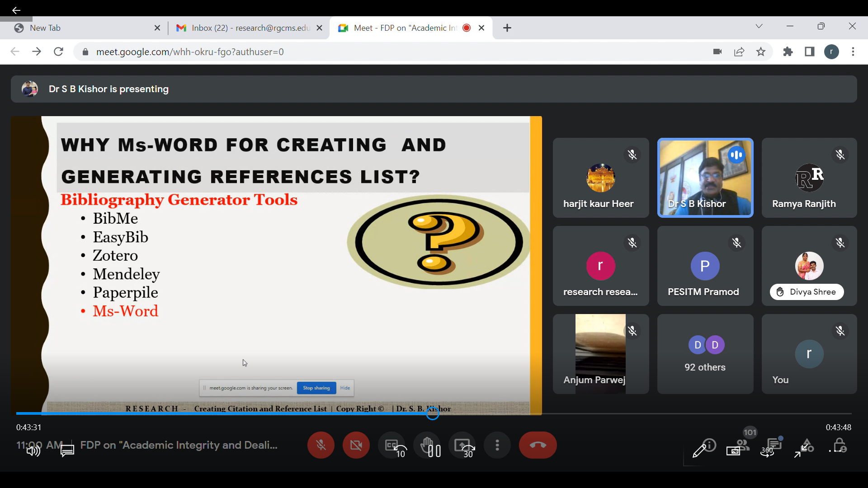Toggle the muted microphone button
This screenshot has height=488, width=868.
click(321, 445)
